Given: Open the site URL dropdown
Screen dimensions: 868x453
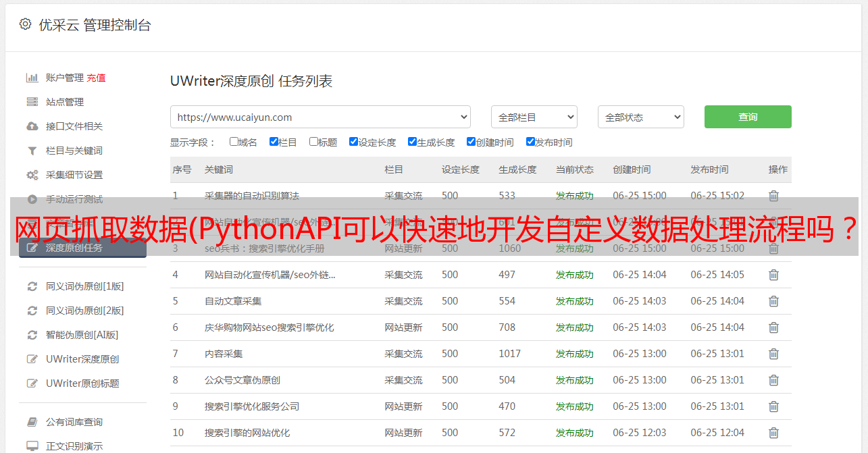Looking at the screenshot, I should click(x=320, y=117).
